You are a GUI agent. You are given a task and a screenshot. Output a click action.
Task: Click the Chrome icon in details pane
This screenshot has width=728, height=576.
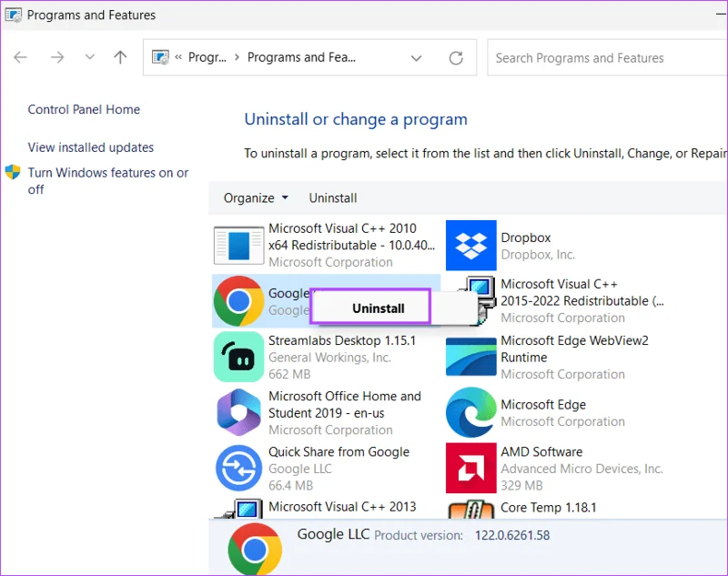click(x=255, y=549)
